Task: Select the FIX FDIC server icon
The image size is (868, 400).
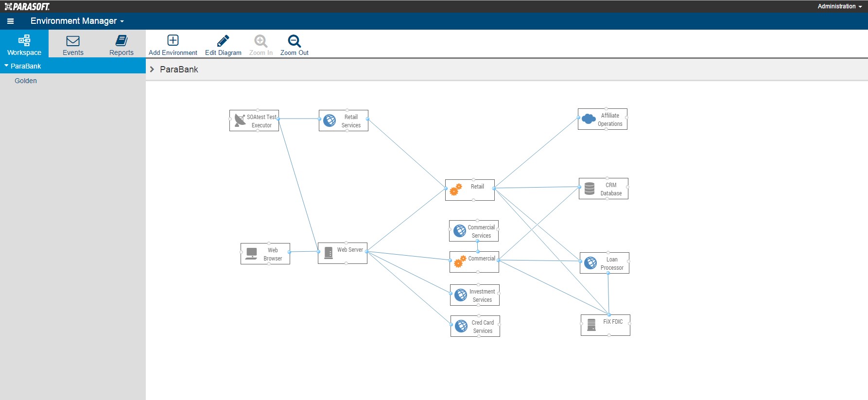Action: tap(591, 325)
